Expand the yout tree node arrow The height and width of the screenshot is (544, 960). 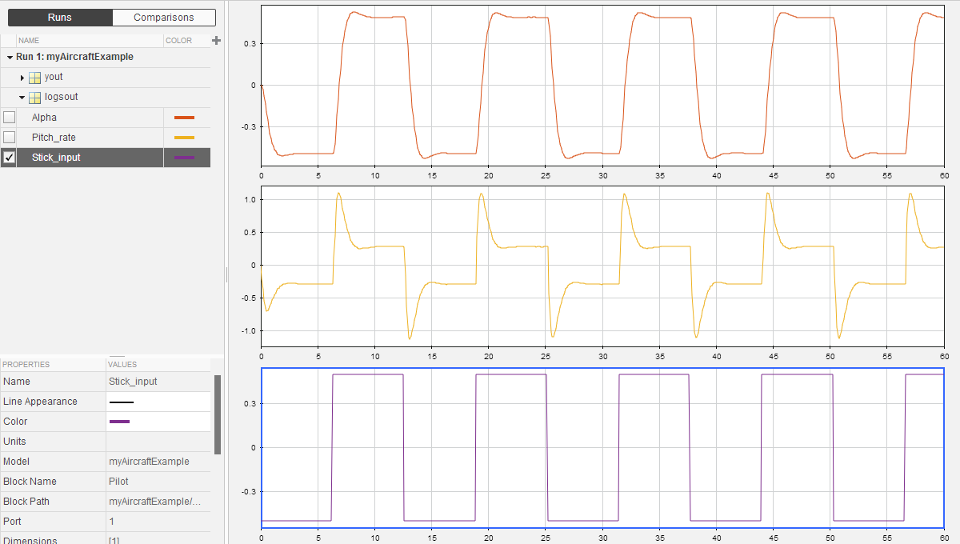(x=22, y=77)
